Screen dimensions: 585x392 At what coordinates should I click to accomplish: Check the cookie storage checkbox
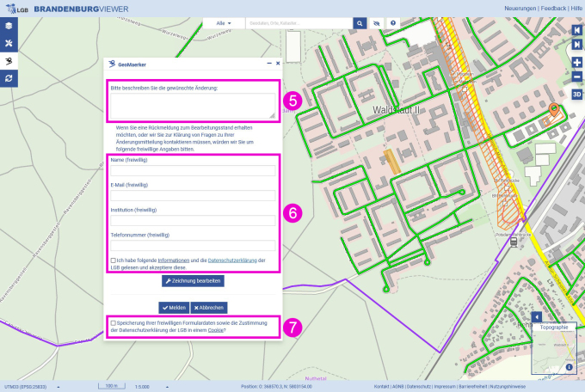click(113, 323)
